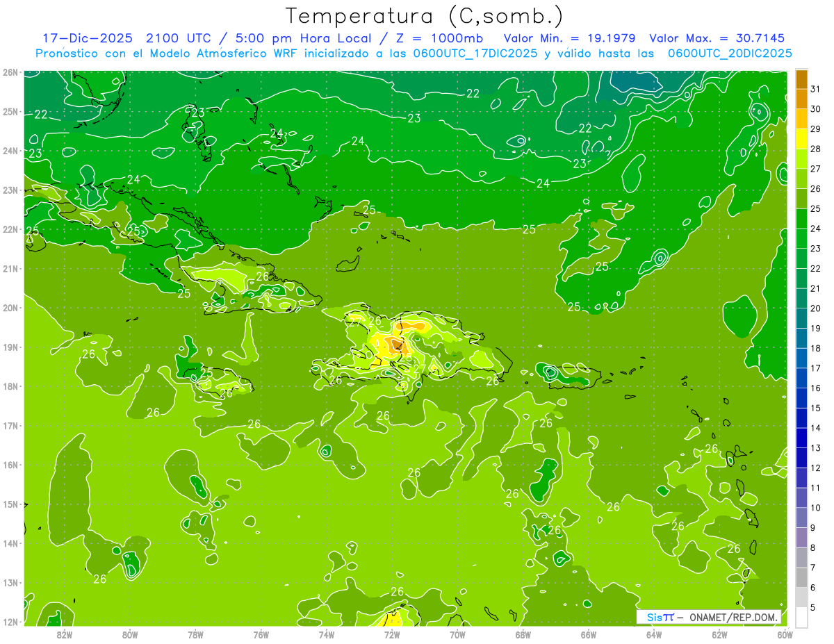Image resolution: width=834 pixels, height=644 pixels.
Task: Click legend value 20
Action: (x=815, y=308)
